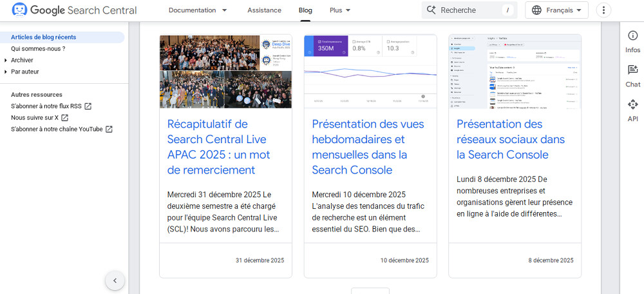Image resolution: width=644 pixels, height=294 pixels.
Task: Open Nous suivre sur X link
Action: click(x=35, y=117)
